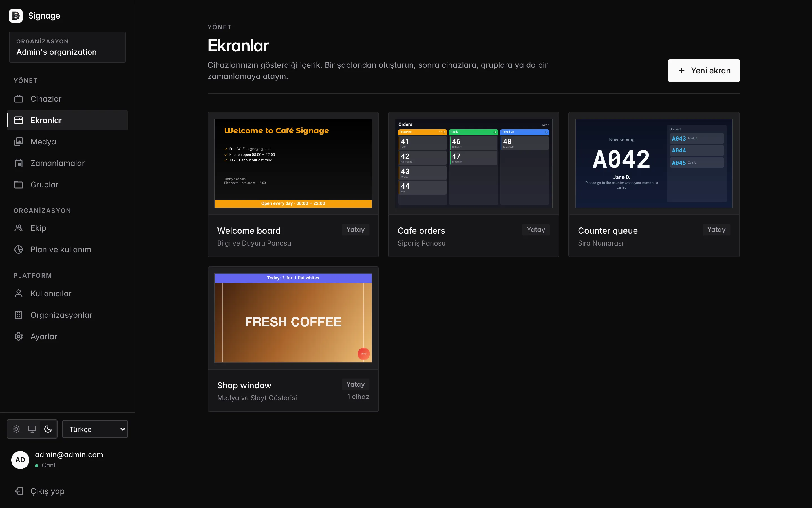Open the Shop window FRESH COFFEE preview
This screenshot has height=508, width=812.
[293, 318]
